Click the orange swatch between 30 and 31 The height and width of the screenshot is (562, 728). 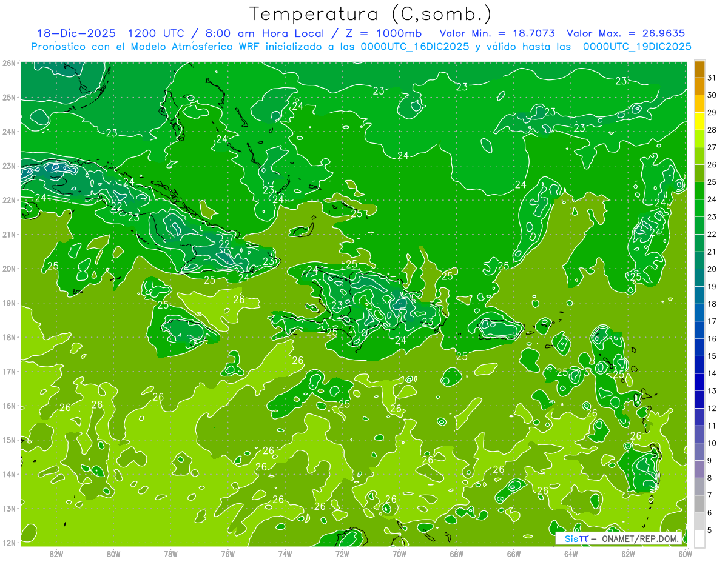pos(699,86)
